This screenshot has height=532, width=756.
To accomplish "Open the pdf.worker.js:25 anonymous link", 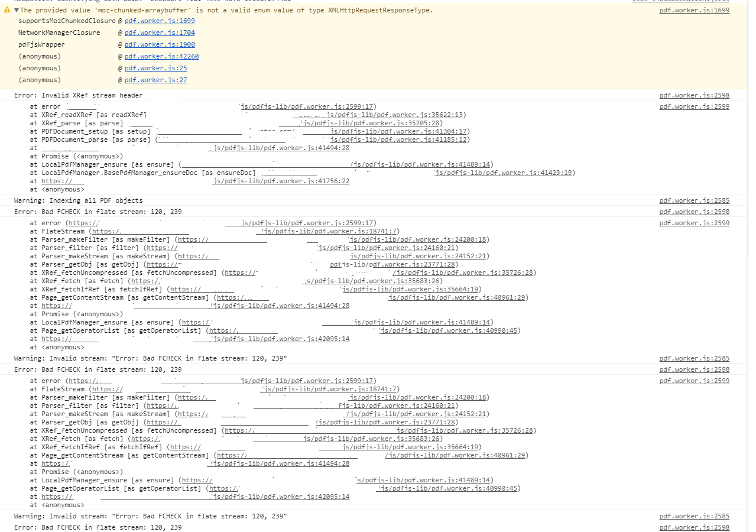I will coord(155,68).
